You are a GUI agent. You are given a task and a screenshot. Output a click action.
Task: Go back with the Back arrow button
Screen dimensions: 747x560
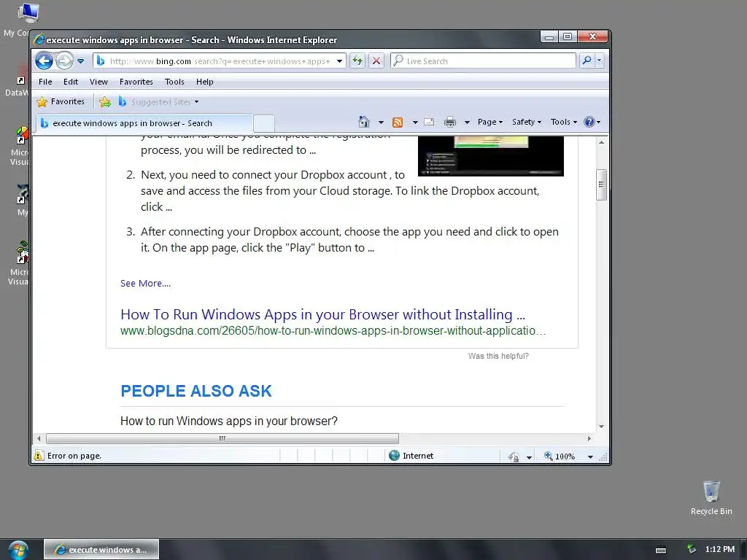(44, 61)
